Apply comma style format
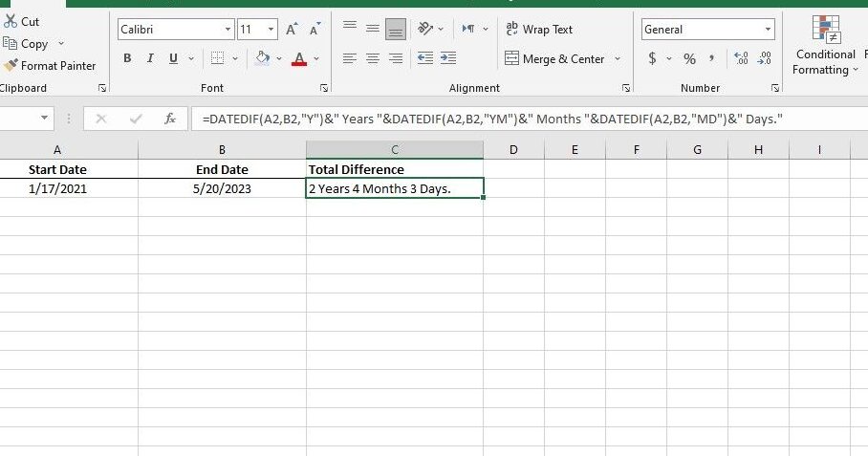The width and height of the screenshot is (868, 456). click(x=712, y=58)
